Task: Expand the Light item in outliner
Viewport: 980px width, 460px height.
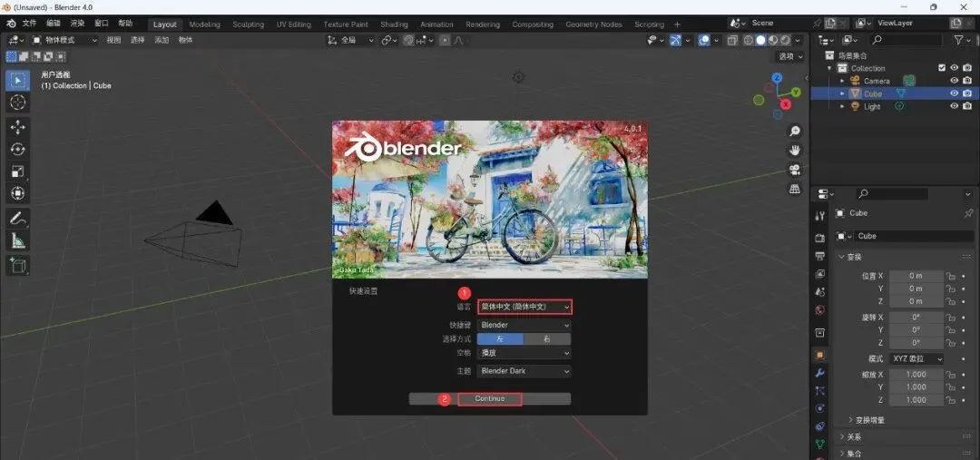Action: (x=842, y=106)
